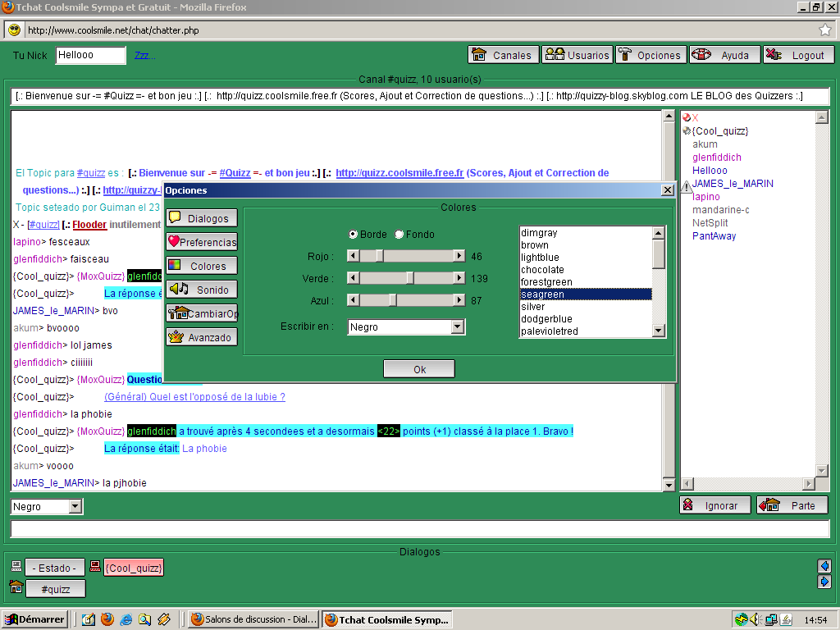This screenshot has width=840, height=630.
Task: Switch to the #quizz channel tab
Action: [x=56, y=589]
